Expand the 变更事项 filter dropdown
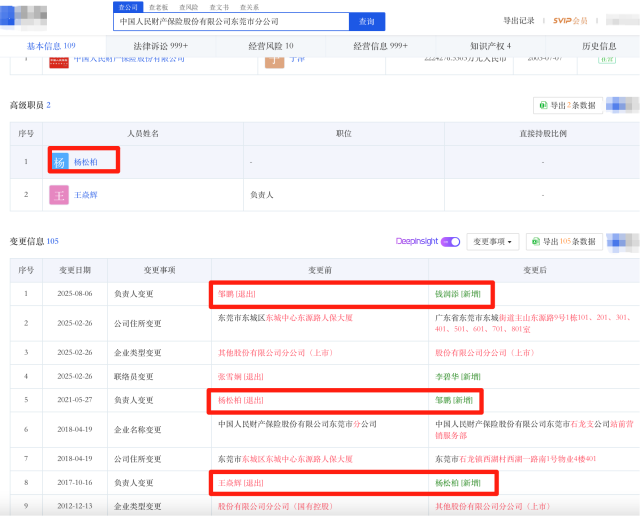 495,241
